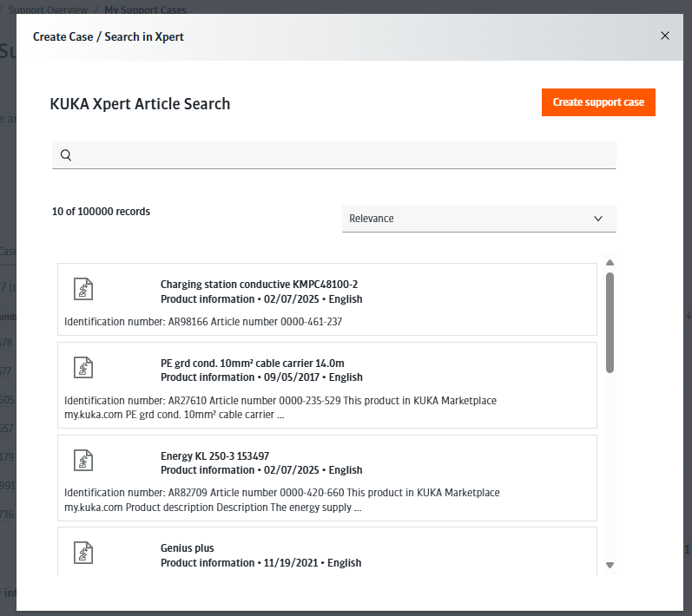Screen dimensions: 692x616
Task: Open Energy KL 250-3 153497 article
Action: click(215, 456)
